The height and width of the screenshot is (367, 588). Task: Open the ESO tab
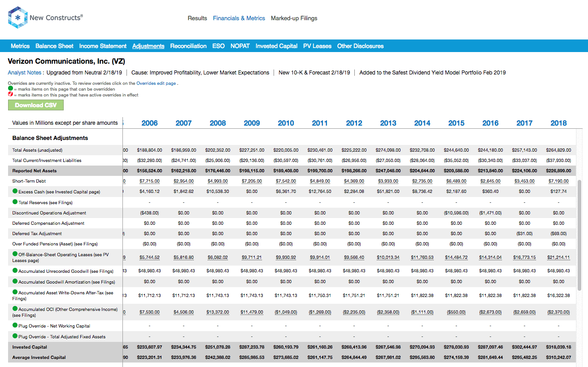(x=218, y=46)
